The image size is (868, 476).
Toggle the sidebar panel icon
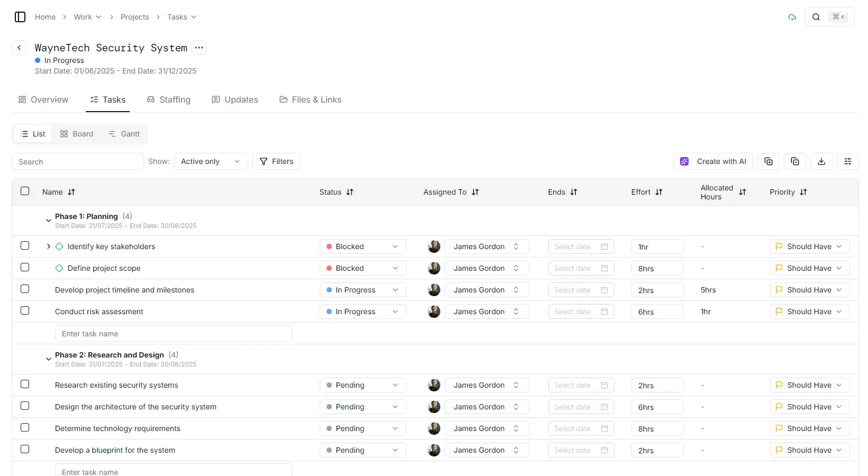(x=20, y=17)
